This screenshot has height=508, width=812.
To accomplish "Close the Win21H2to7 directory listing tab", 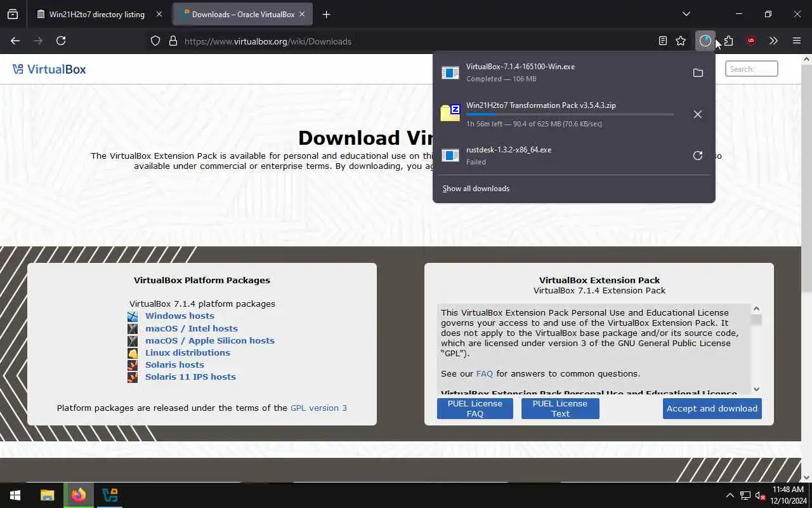I will pos(159,14).
